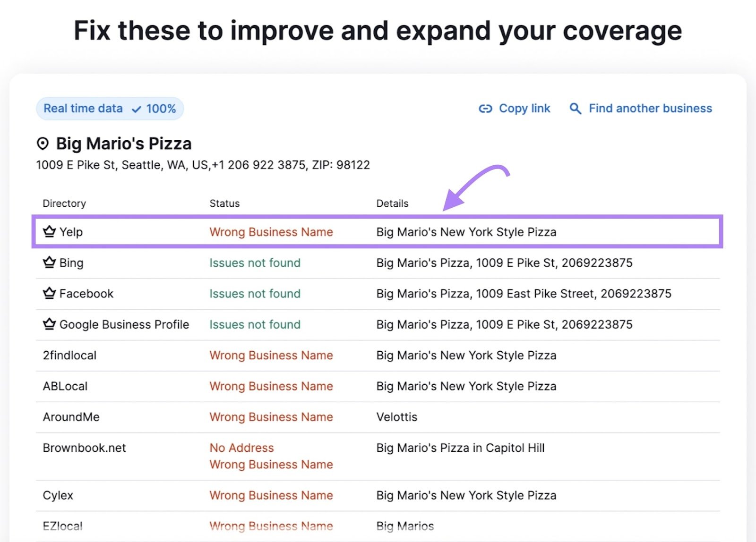Screen dimensions: 756x542
Task: Click the AroundMe directory entry
Action: [x=71, y=417]
